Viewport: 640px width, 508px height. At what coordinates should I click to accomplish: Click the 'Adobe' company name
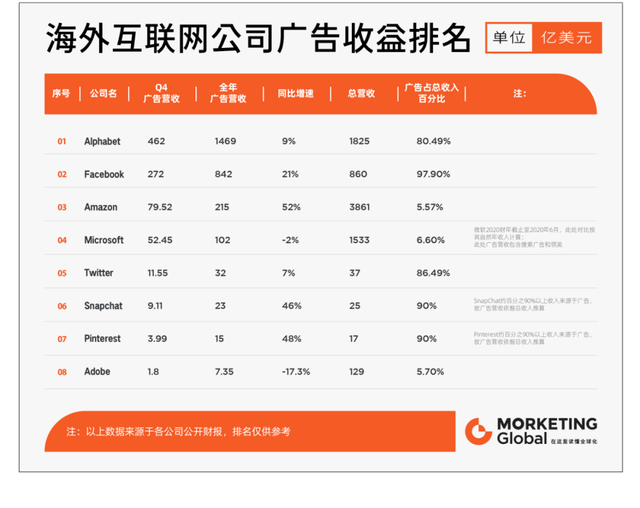(97, 372)
